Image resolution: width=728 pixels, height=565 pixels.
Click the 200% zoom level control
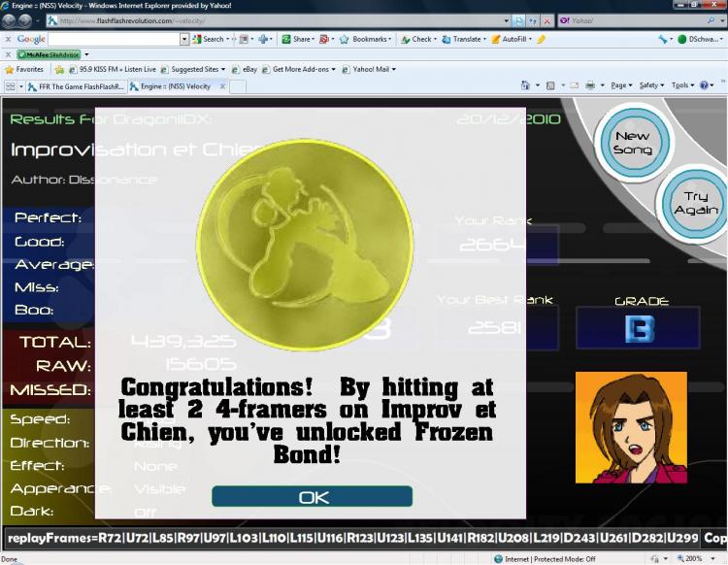[695, 559]
